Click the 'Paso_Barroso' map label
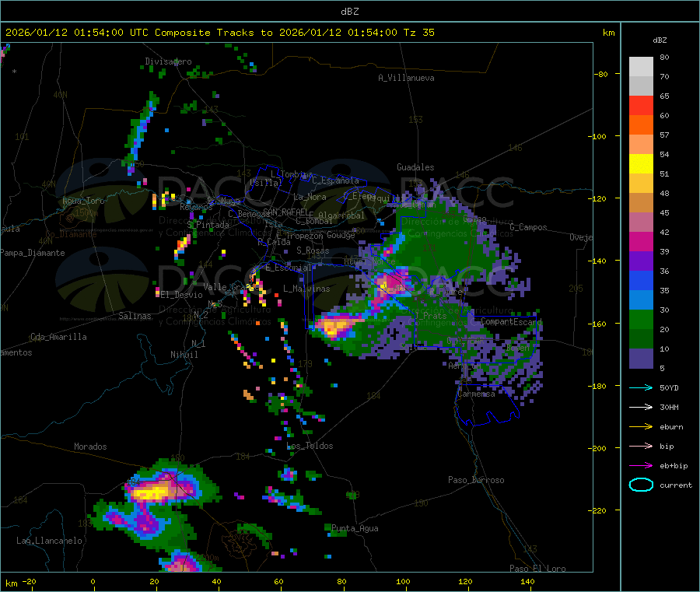Image resolution: width=700 pixels, height=592 pixels. (x=476, y=480)
